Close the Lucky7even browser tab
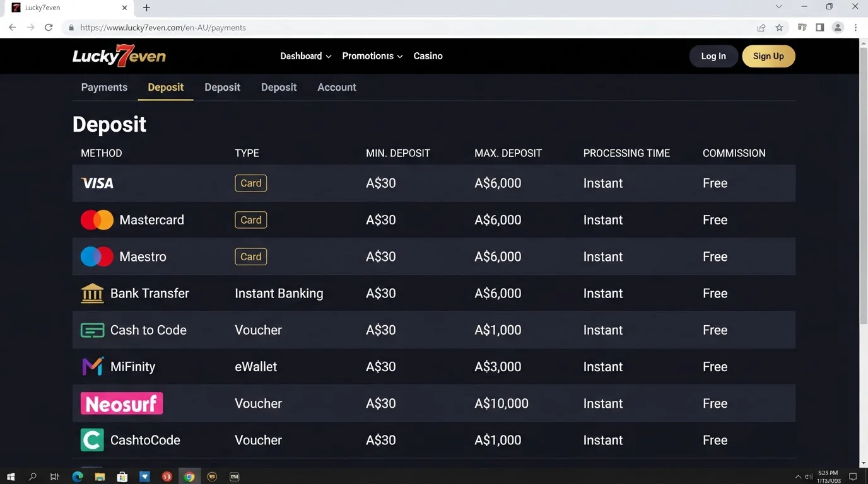 pos(124,8)
